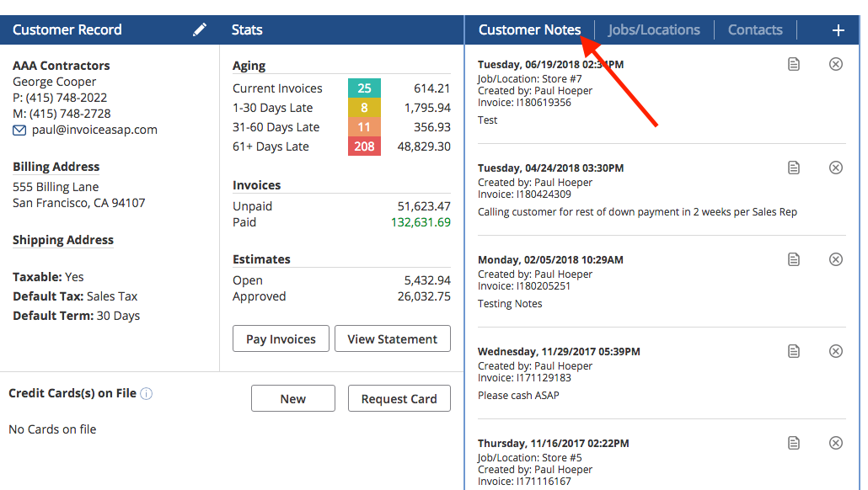Click the Request Card button

pyautogui.click(x=399, y=398)
